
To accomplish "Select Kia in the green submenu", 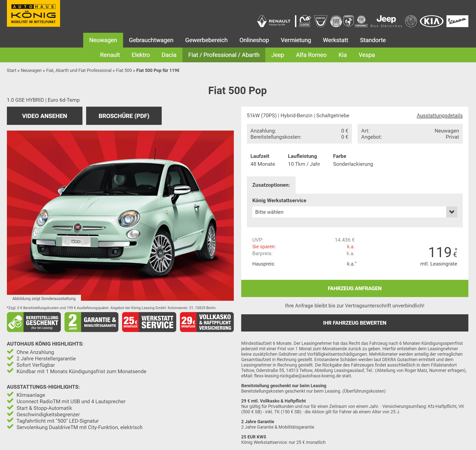I will point(343,55).
